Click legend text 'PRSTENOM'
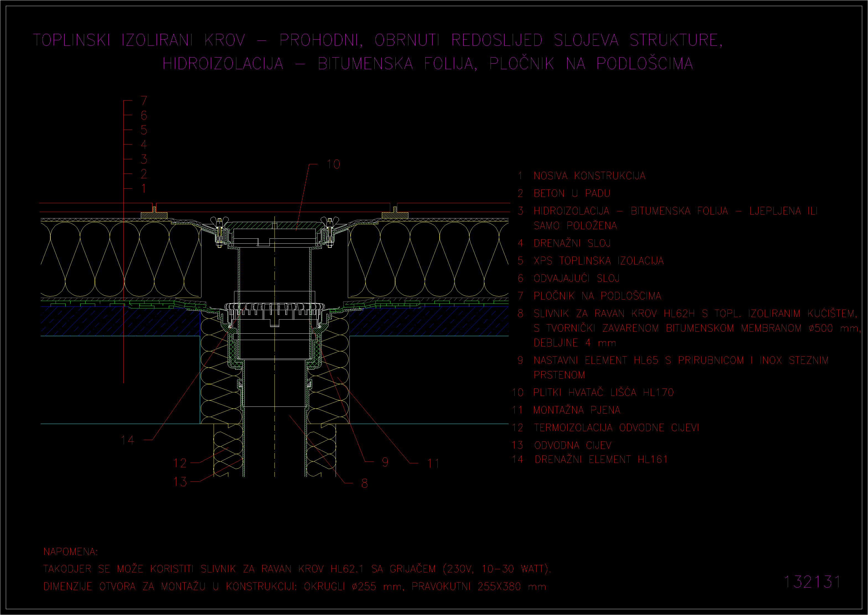The height and width of the screenshot is (615, 868). [559, 375]
